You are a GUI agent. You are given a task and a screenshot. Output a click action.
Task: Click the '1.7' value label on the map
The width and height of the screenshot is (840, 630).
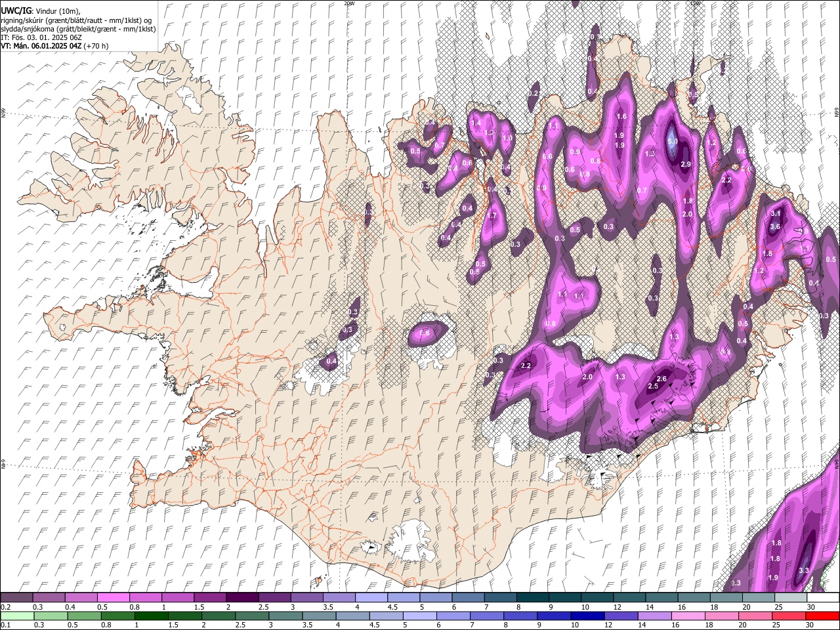point(492,216)
